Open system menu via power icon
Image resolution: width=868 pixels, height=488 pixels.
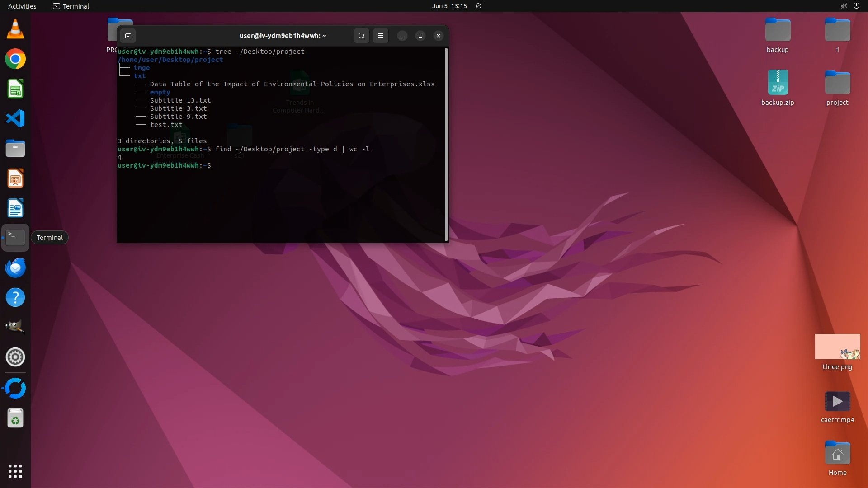coord(856,6)
